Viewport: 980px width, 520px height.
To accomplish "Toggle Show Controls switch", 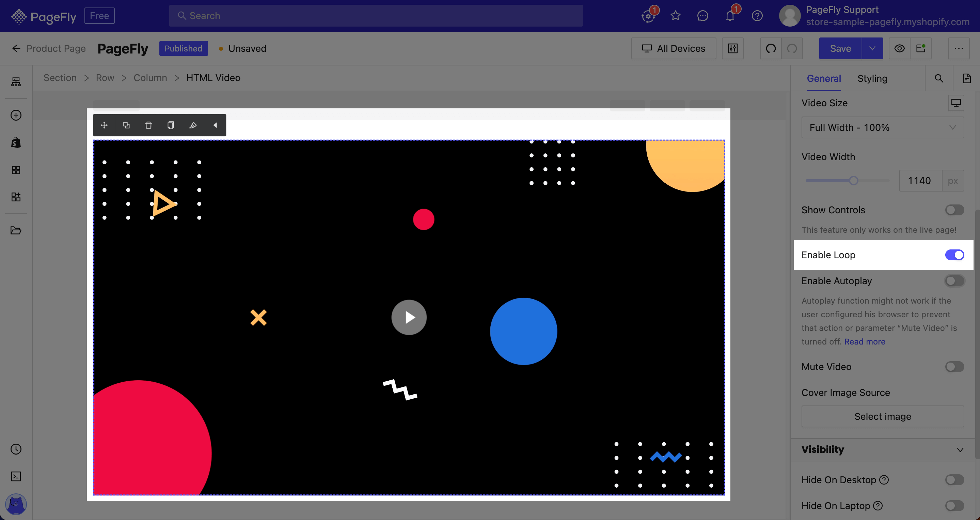I will tap(954, 210).
